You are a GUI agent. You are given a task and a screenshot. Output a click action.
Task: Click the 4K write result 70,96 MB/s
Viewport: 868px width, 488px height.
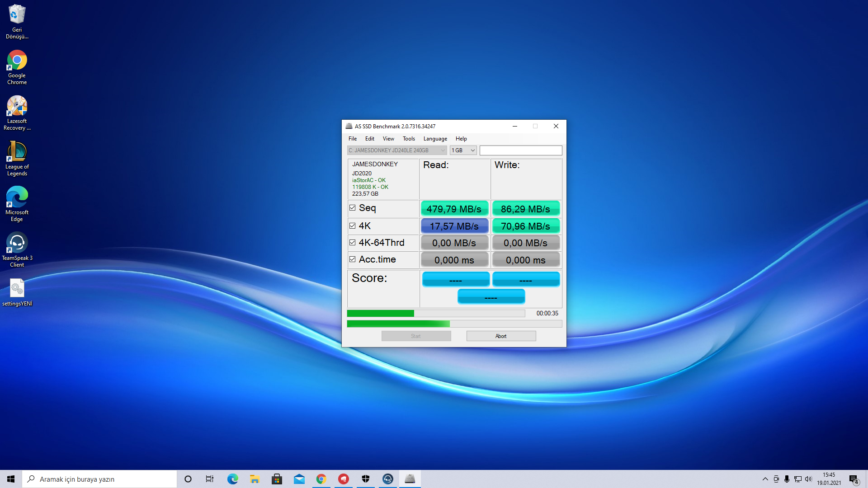[x=526, y=226]
